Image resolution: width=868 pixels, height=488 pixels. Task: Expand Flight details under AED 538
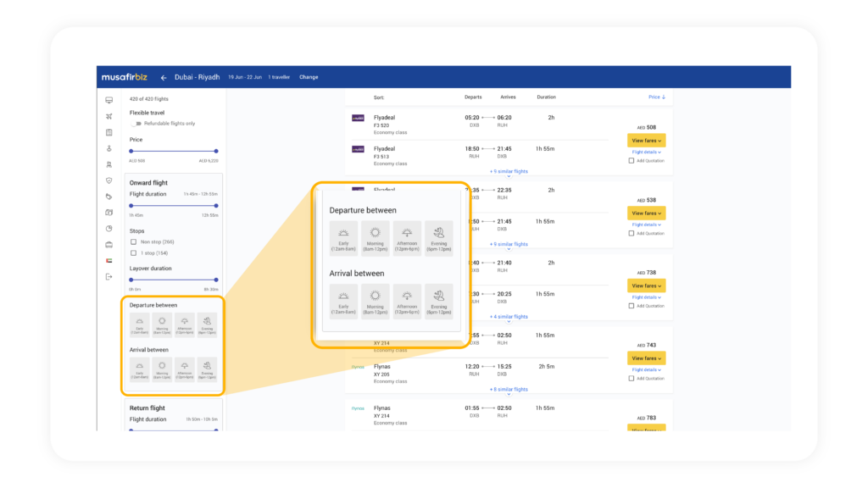[x=646, y=225]
